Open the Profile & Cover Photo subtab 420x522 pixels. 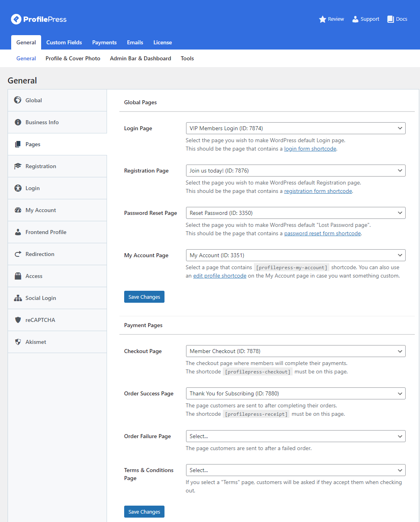click(x=73, y=58)
